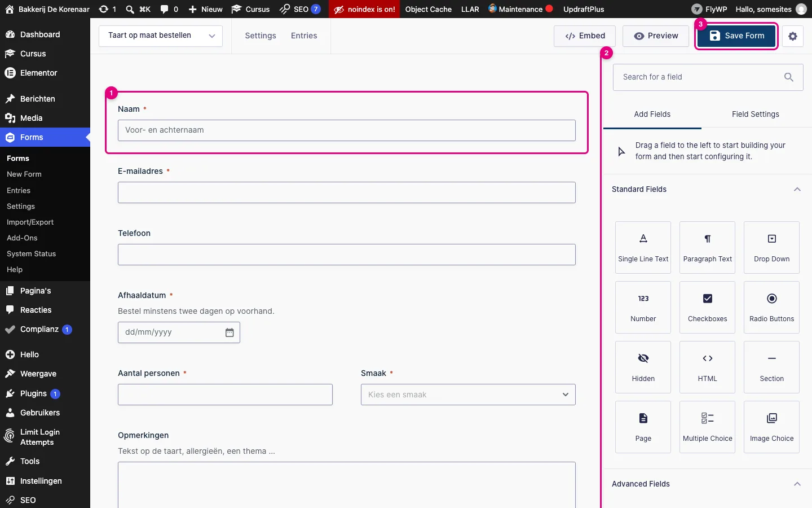
Task: Open the form switcher dropdown
Action: point(161,36)
